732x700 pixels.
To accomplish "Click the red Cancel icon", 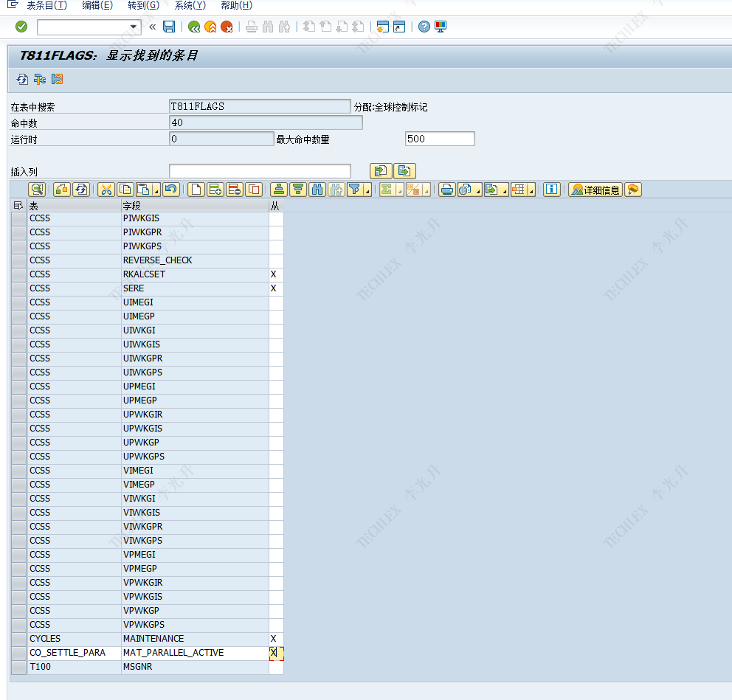I will 227,27.
